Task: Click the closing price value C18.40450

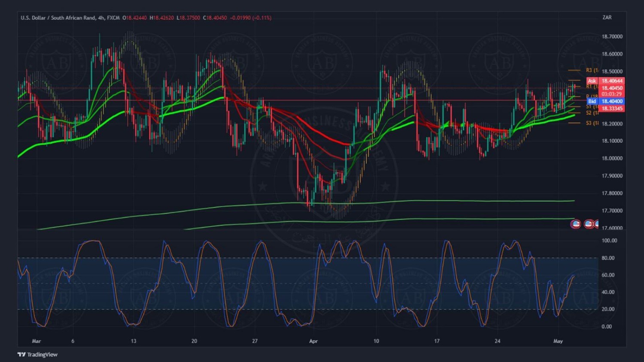Action: 215,18
